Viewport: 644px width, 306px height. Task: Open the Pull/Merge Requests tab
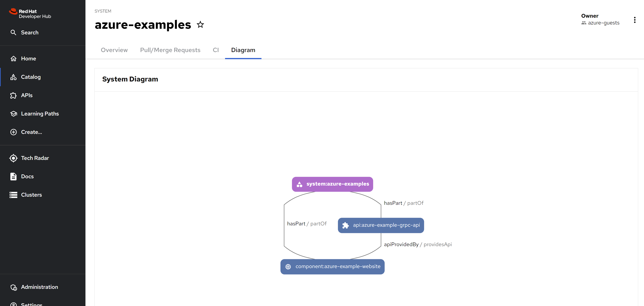point(170,50)
